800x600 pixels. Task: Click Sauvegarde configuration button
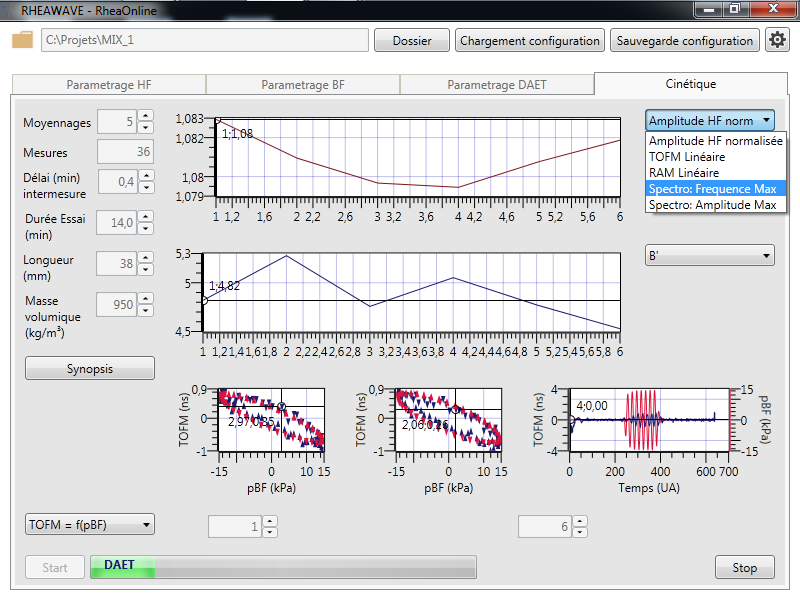[x=685, y=40]
